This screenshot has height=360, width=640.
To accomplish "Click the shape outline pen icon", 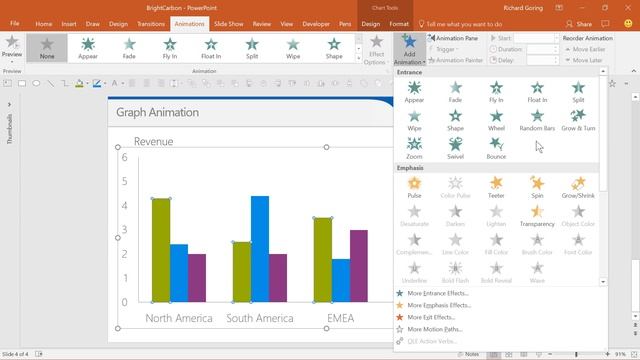I will (x=97, y=84).
